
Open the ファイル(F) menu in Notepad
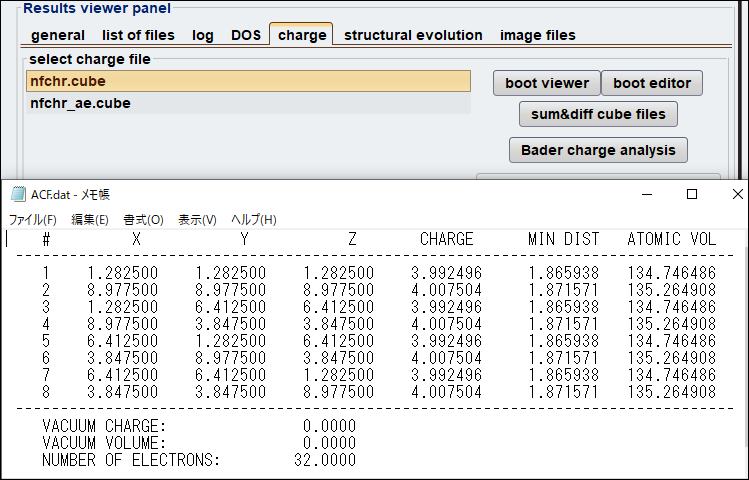(33, 220)
